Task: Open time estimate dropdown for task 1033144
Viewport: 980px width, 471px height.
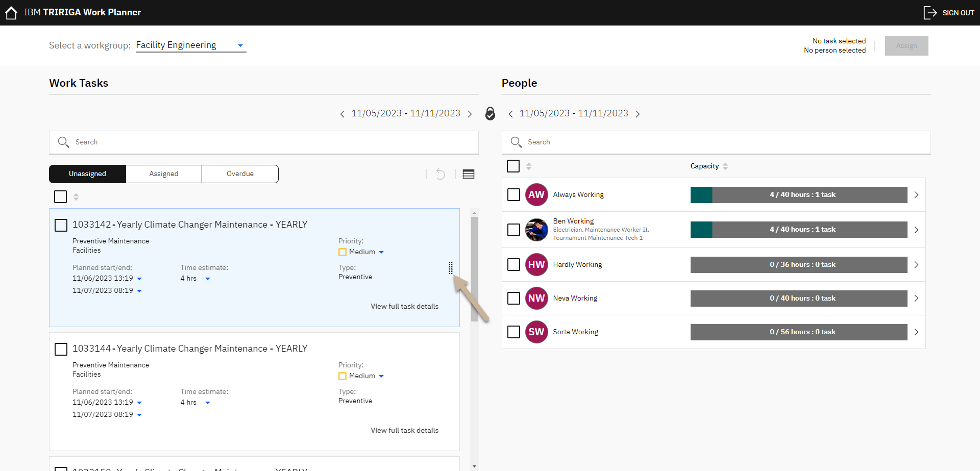Action: [x=208, y=403]
